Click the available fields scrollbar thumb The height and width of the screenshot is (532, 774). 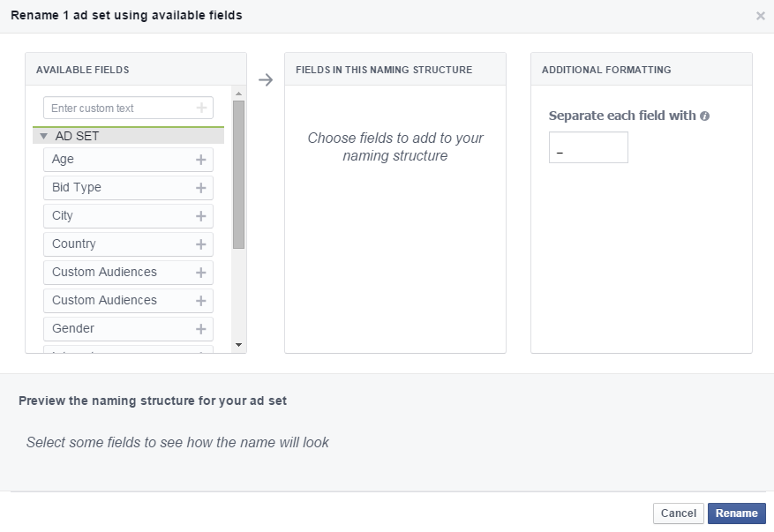[238, 174]
